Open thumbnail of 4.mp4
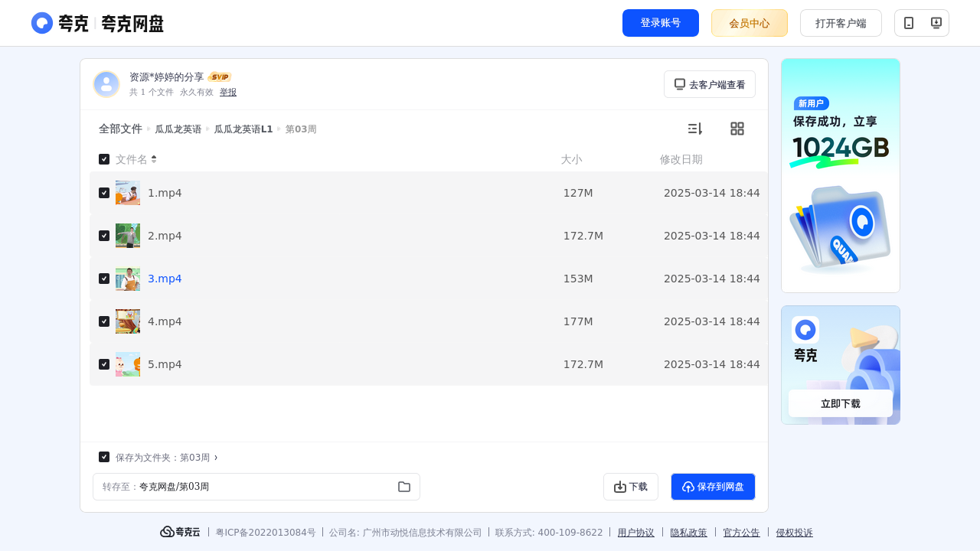Image resolution: width=980 pixels, height=551 pixels. click(x=128, y=321)
